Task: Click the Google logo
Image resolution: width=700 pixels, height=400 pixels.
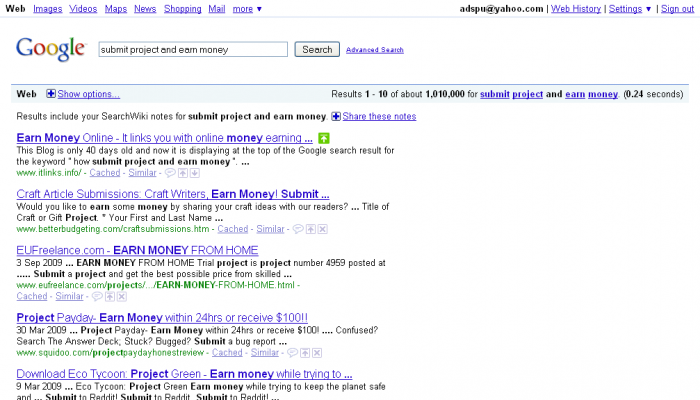Action: point(50,49)
